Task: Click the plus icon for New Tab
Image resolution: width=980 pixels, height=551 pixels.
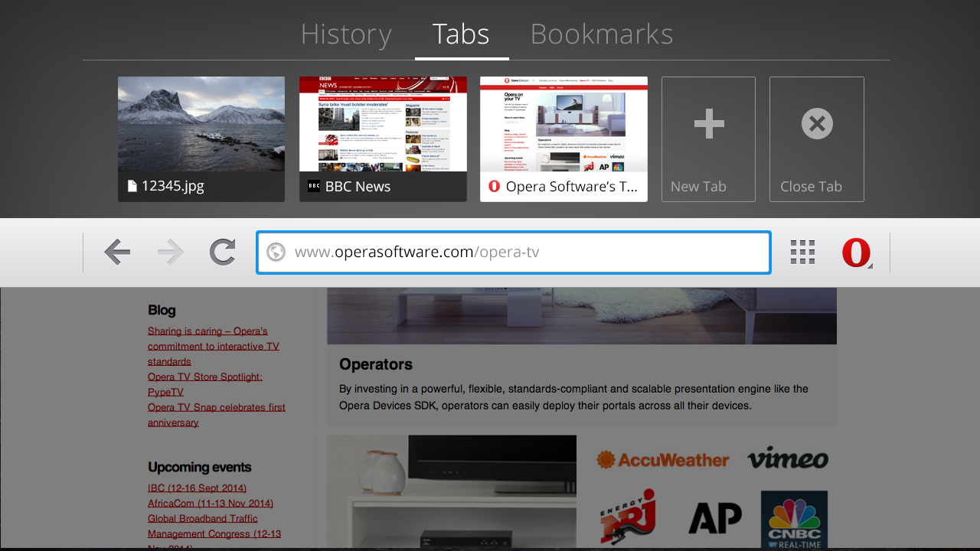Action: (708, 124)
